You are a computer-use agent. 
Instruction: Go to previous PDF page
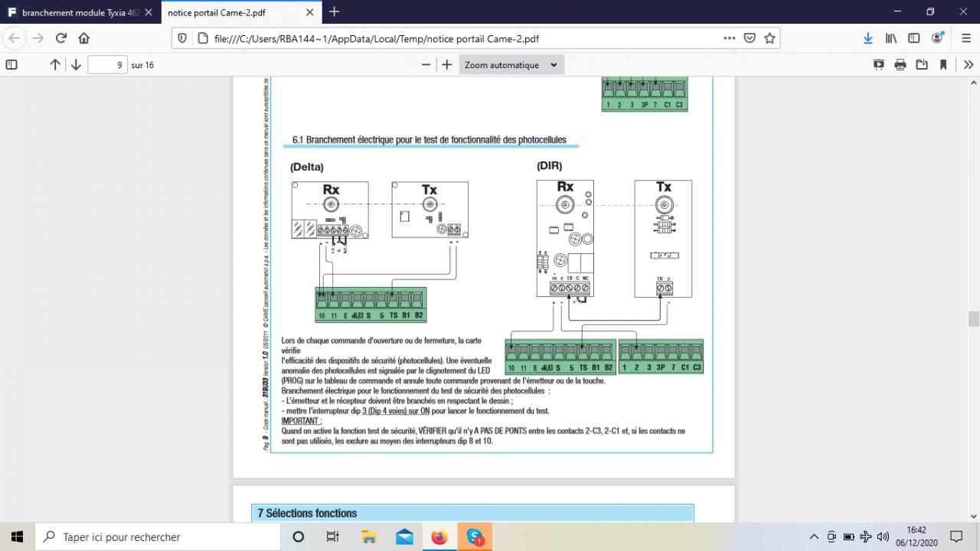pyautogui.click(x=54, y=65)
